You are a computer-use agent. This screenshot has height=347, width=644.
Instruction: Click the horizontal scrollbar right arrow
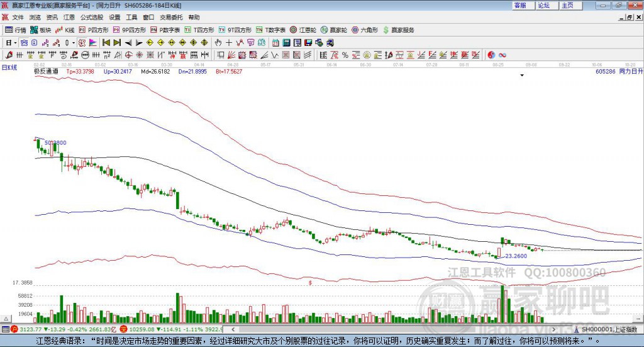coord(553,329)
